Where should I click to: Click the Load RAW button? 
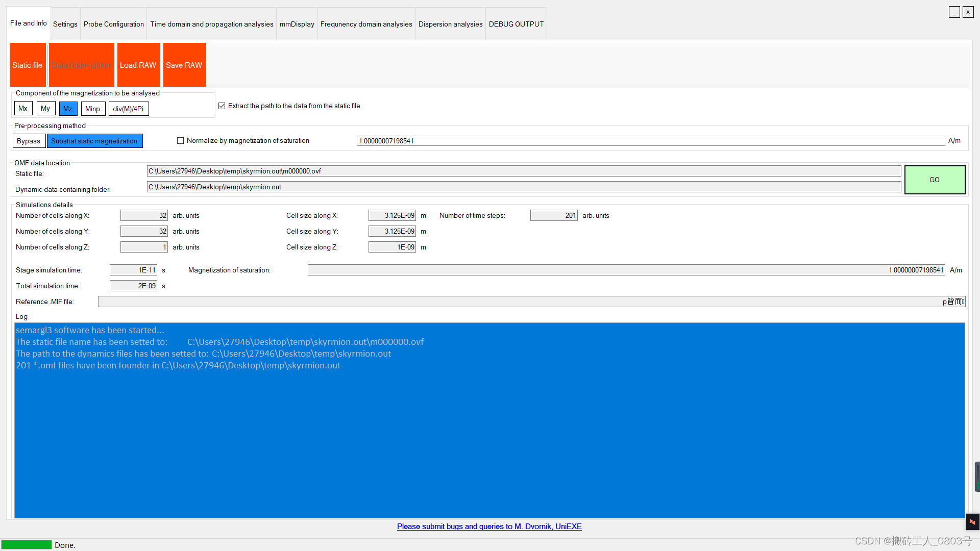click(x=138, y=65)
